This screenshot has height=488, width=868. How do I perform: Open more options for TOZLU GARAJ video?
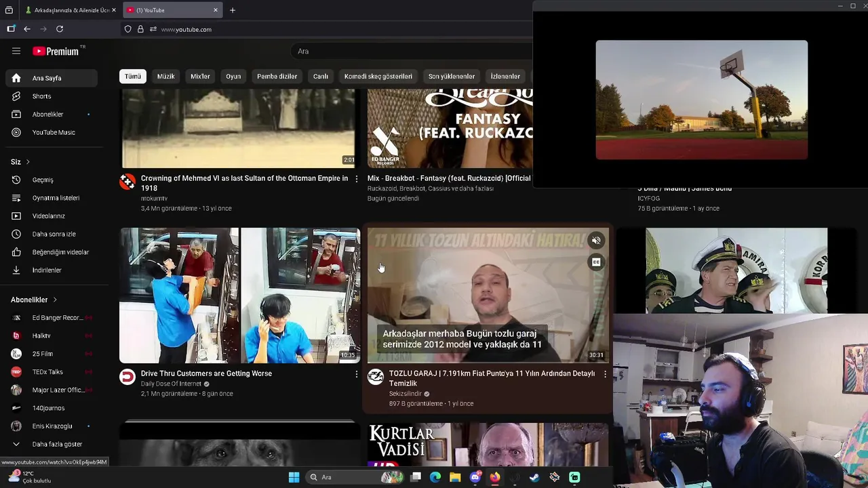click(x=605, y=374)
